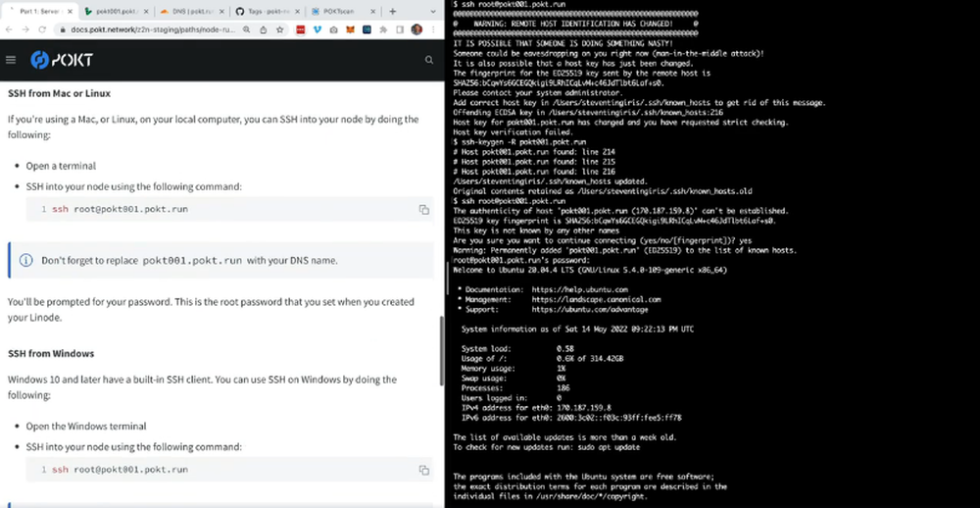Click the 'root@pokt001.pokt.run's password:' prompt line
The image size is (980, 508).
click(x=521, y=260)
